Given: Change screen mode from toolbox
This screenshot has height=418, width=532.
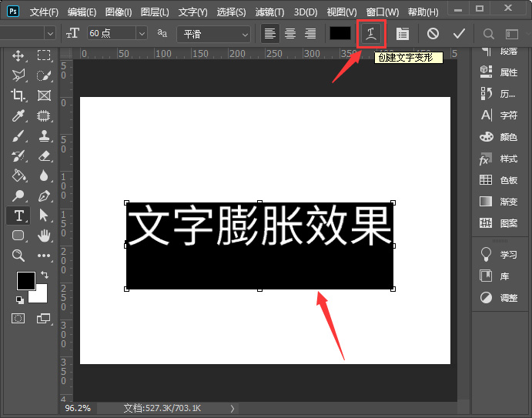Looking at the screenshot, I should 43,318.
